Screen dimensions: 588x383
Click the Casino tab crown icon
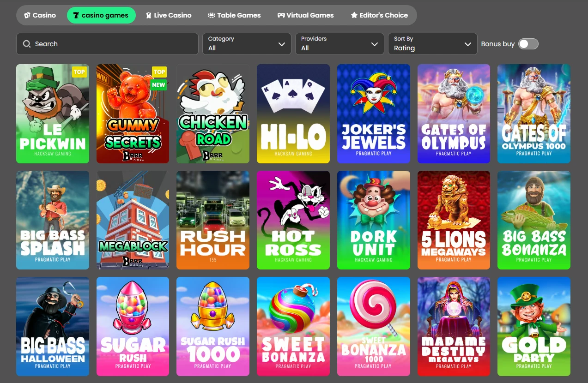[27, 15]
